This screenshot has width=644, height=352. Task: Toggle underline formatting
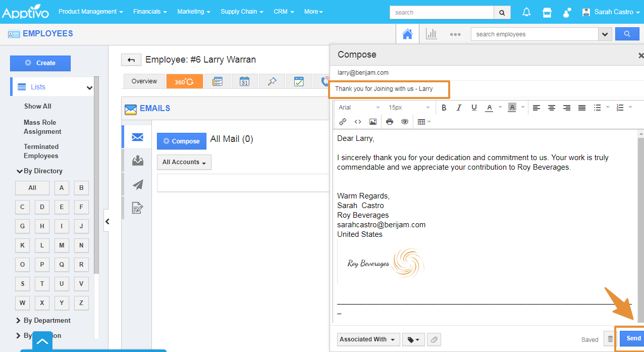point(474,108)
